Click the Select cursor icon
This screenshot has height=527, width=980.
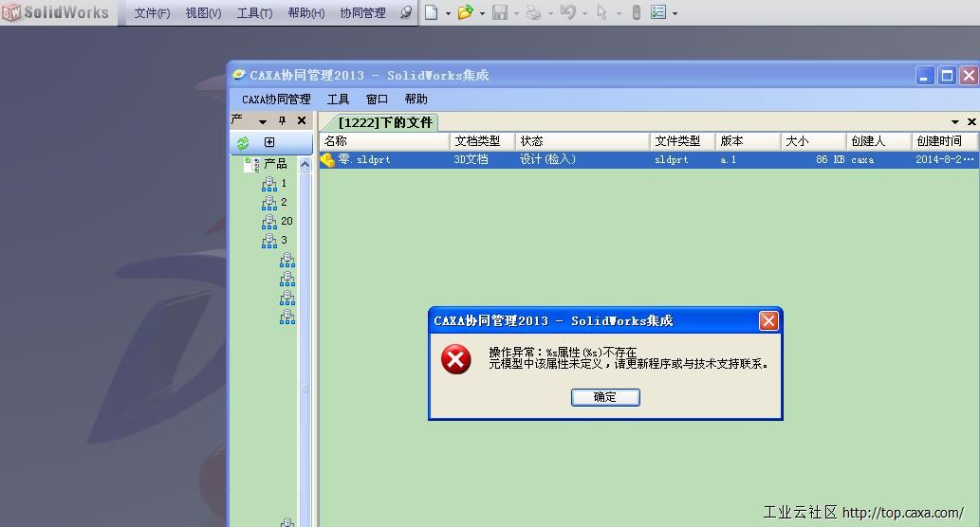pyautogui.click(x=601, y=12)
